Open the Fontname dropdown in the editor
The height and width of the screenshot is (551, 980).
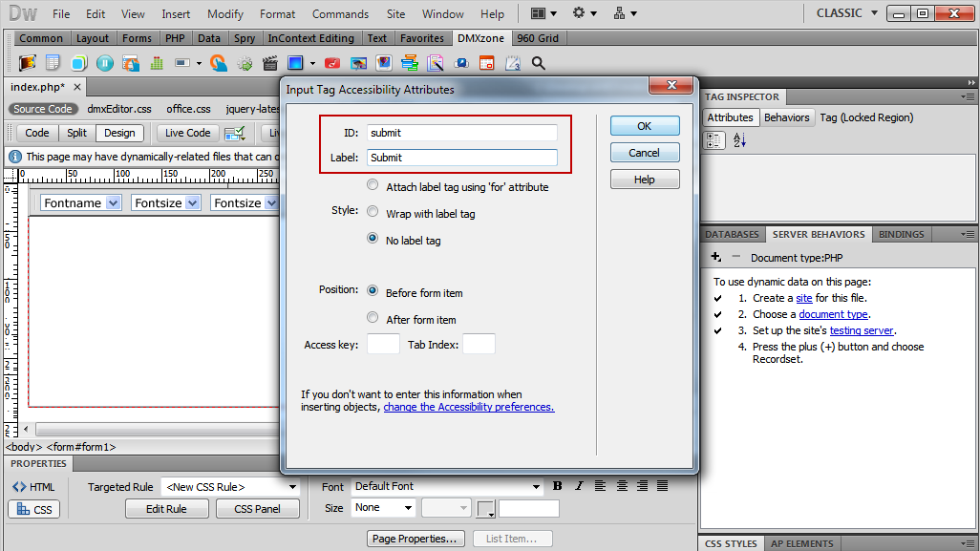113,203
